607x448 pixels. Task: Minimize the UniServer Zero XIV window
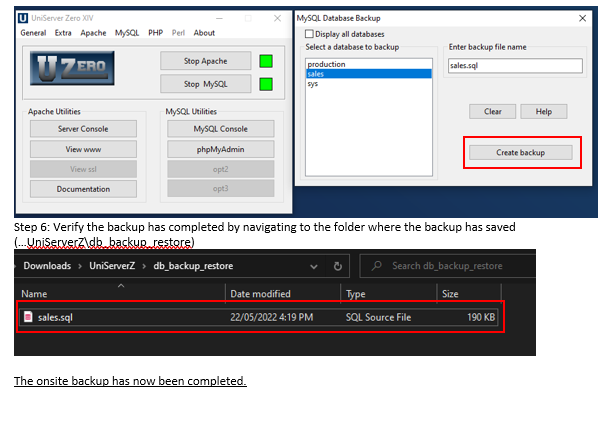(x=219, y=18)
